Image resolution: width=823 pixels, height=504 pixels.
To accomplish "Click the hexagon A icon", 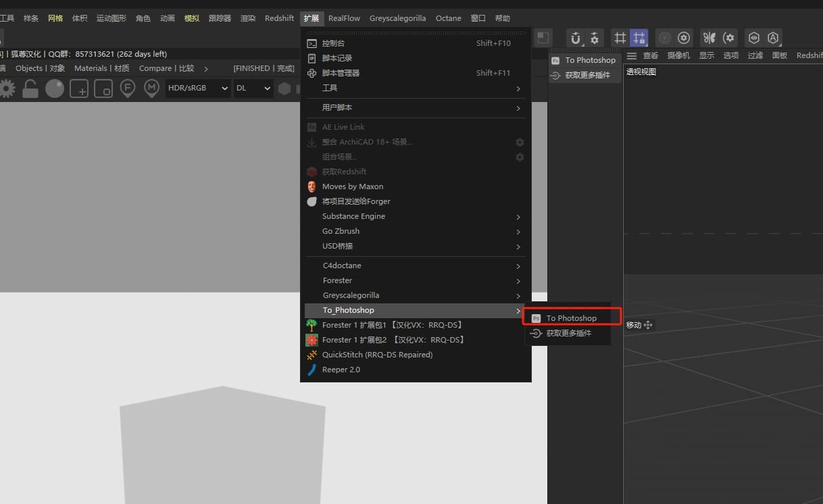I will (x=773, y=39).
